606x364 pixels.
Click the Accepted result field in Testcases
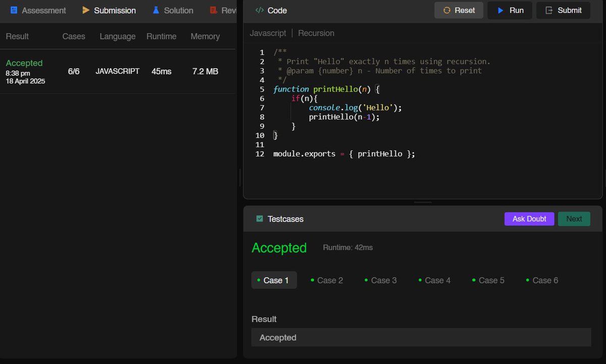click(421, 337)
